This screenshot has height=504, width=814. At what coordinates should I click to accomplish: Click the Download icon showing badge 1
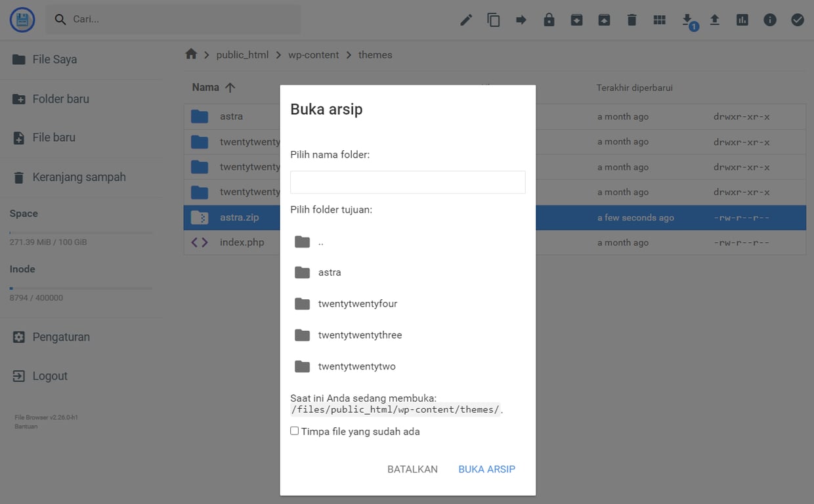(x=687, y=20)
